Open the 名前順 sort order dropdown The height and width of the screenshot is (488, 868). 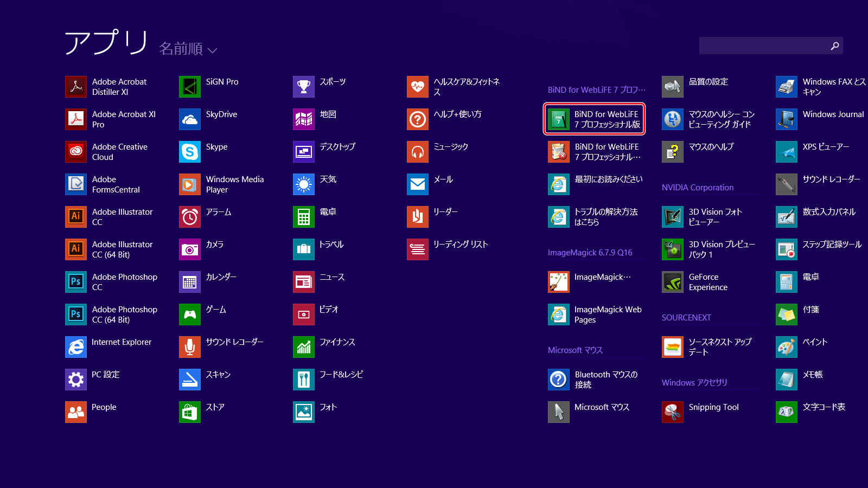[188, 49]
